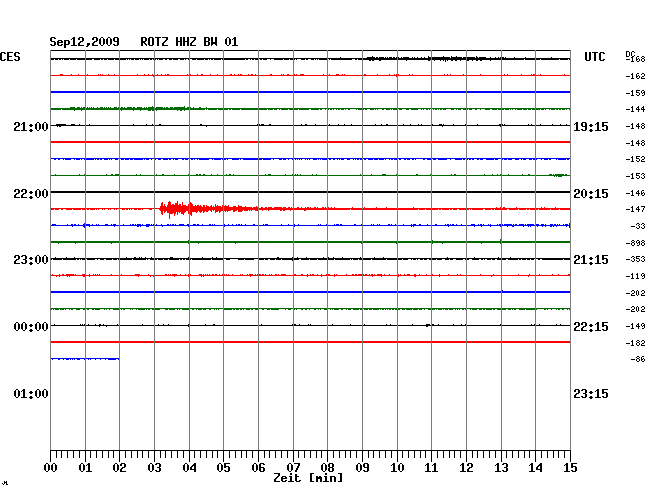650x494 pixels.
Task: Click minute tick label 07 on time axis
Action: coord(293,468)
